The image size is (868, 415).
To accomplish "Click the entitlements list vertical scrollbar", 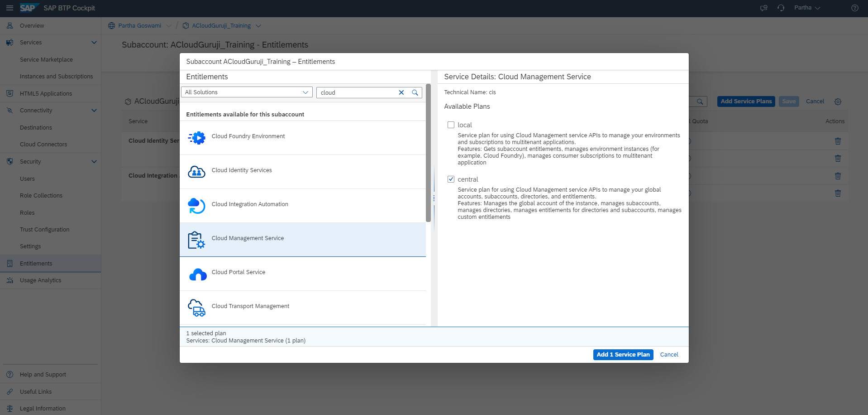I will 428,154.
